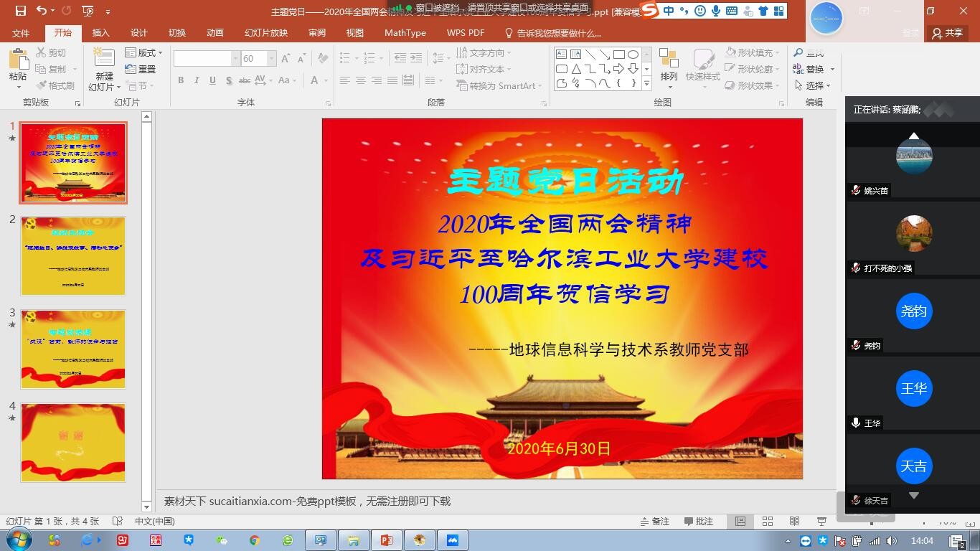Open the 形状填充 shape fill dropdown
The height and width of the screenshot is (551, 980).
[x=750, y=53]
